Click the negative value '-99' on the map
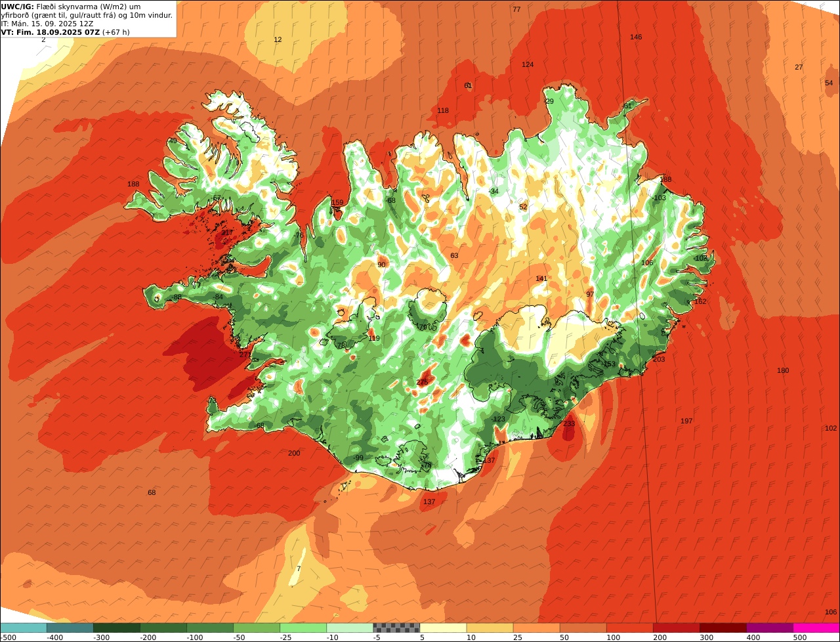Image resolution: width=840 pixels, height=642 pixels. [x=358, y=458]
